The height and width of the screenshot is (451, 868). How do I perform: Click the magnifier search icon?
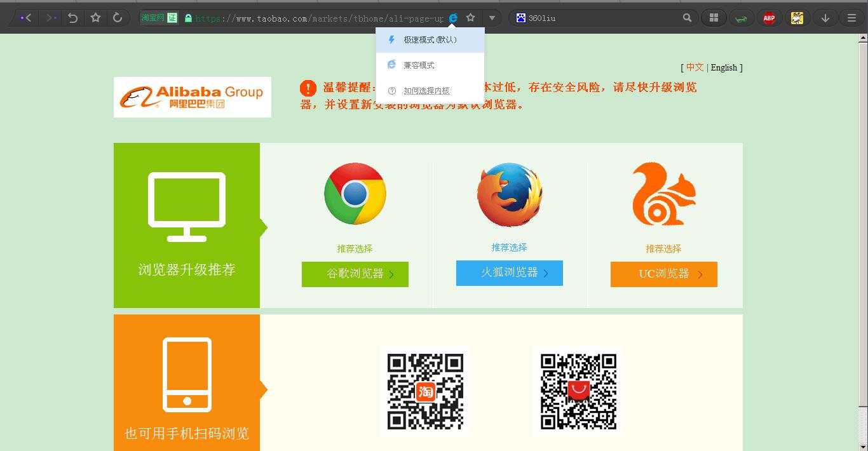[687, 18]
